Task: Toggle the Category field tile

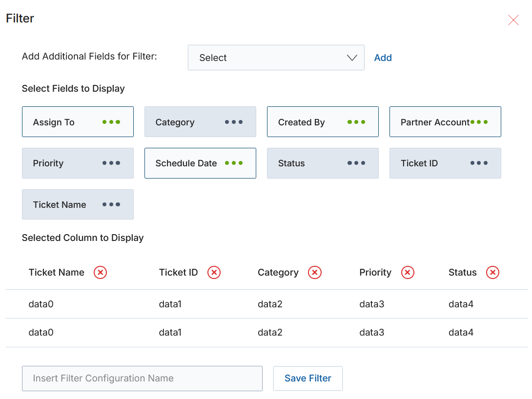Action: (x=200, y=122)
